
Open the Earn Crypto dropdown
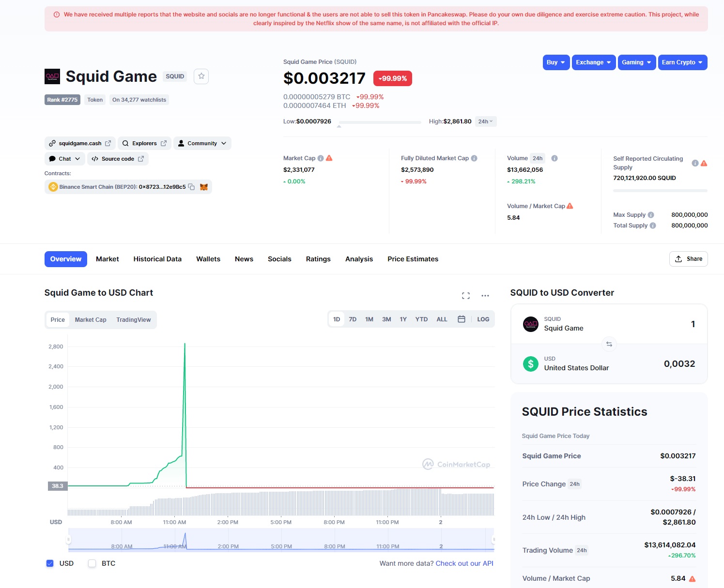(682, 62)
